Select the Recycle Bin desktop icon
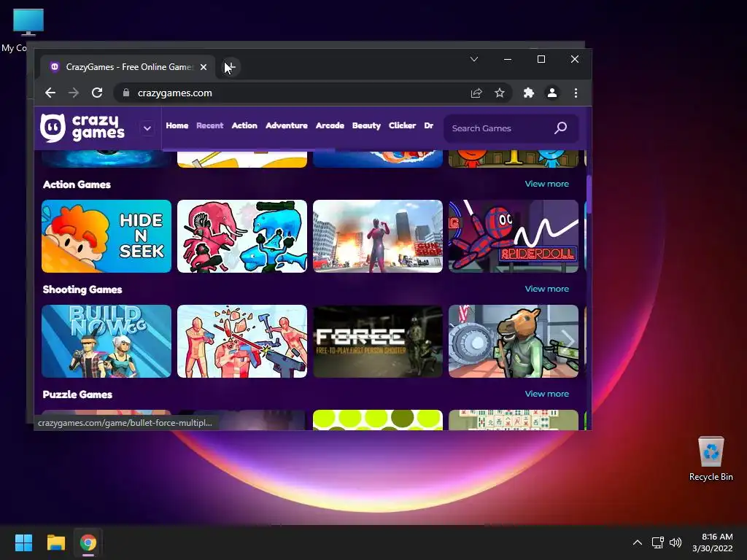Viewport: 747px width, 560px height. coord(711,459)
